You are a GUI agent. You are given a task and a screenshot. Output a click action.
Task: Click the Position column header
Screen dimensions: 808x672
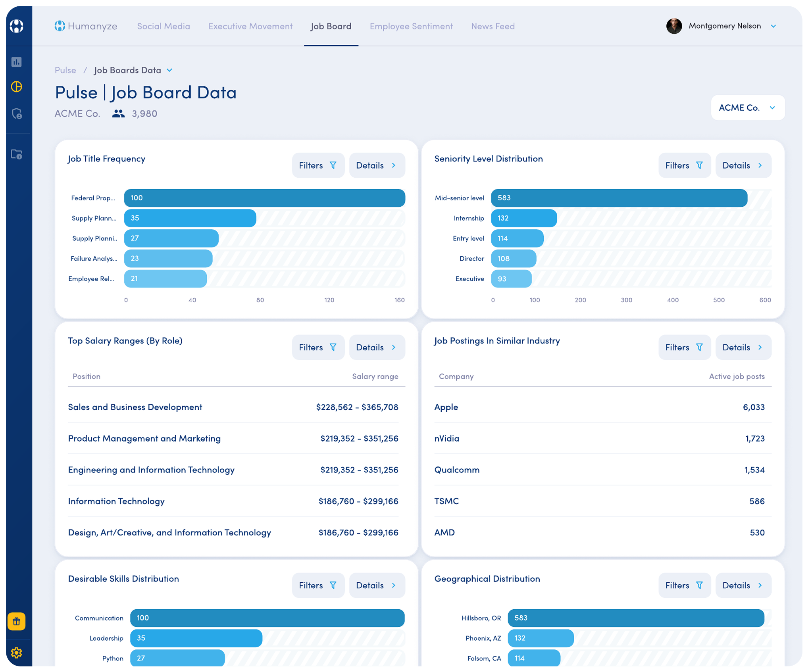(x=87, y=376)
